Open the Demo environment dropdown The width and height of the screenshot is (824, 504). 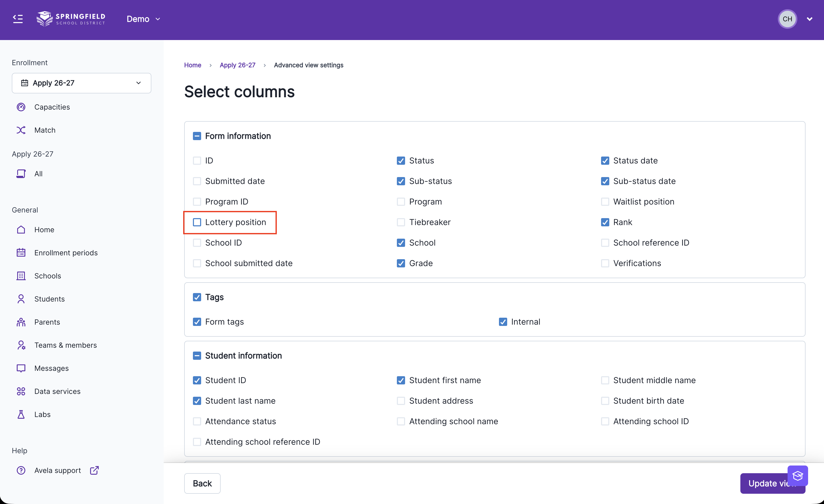coord(143,19)
